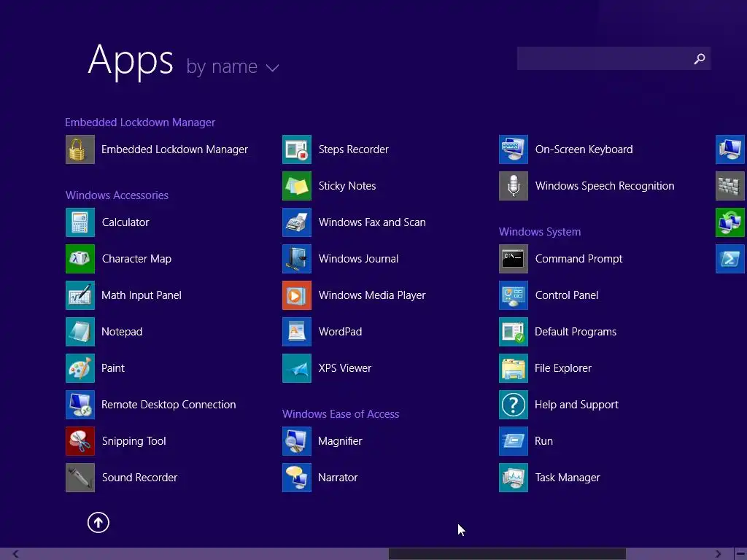Click the 'Control Panel' label
This screenshot has height=560, width=747.
coord(567,295)
